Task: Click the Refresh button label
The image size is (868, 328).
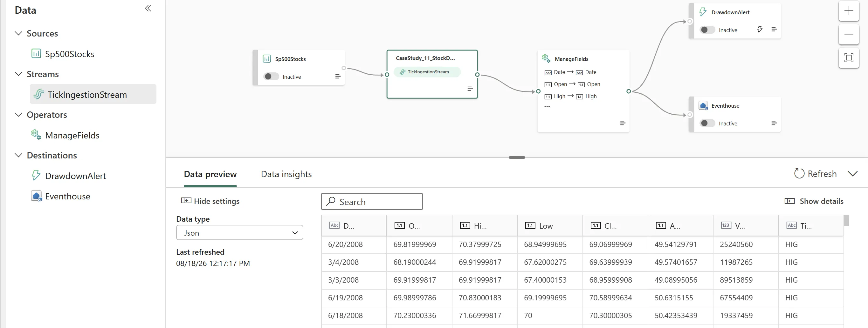Action: point(822,174)
